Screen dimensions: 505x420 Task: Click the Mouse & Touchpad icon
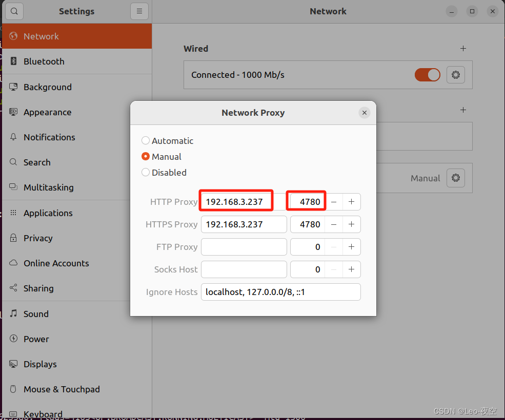pos(13,389)
